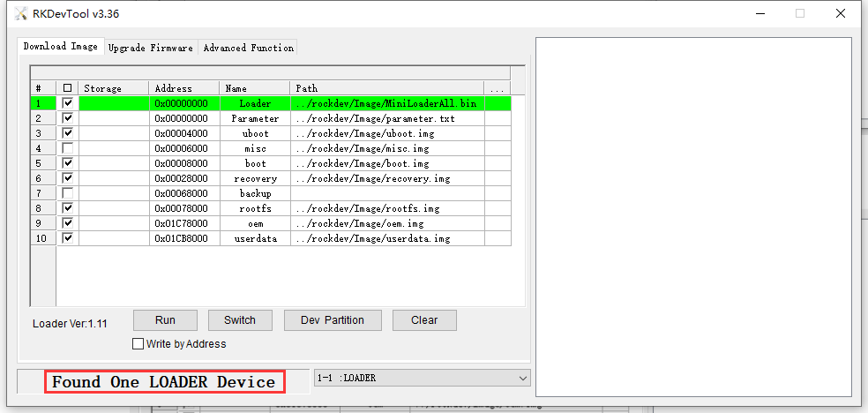
Task: Click the Loader Ver:1.11 label
Action: (x=70, y=324)
